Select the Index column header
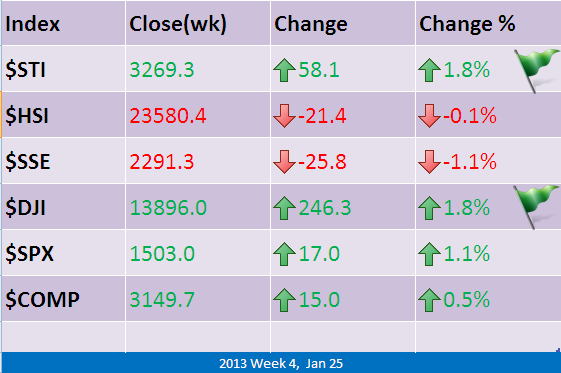 pyautogui.click(x=63, y=23)
